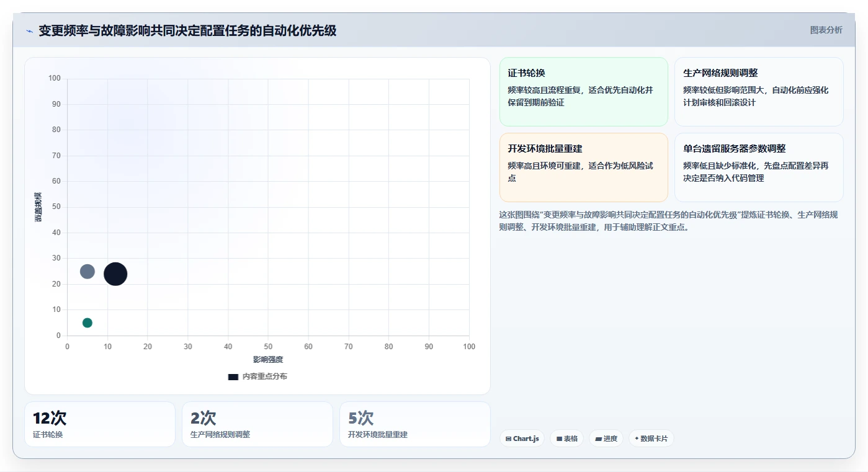Click the 5次 开发环境批量重建 stat card
This screenshot has width=868, height=472.
coord(415,424)
